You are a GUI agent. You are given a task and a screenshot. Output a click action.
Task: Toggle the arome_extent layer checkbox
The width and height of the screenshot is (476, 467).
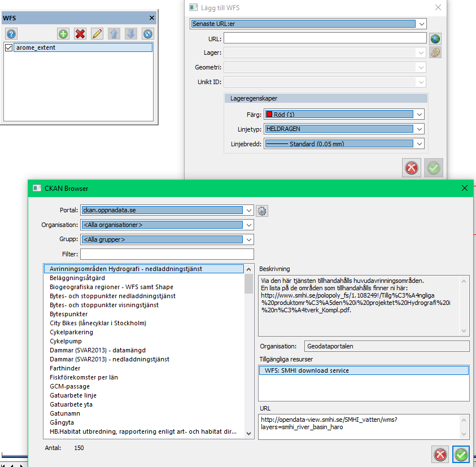(x=9, y=48)
